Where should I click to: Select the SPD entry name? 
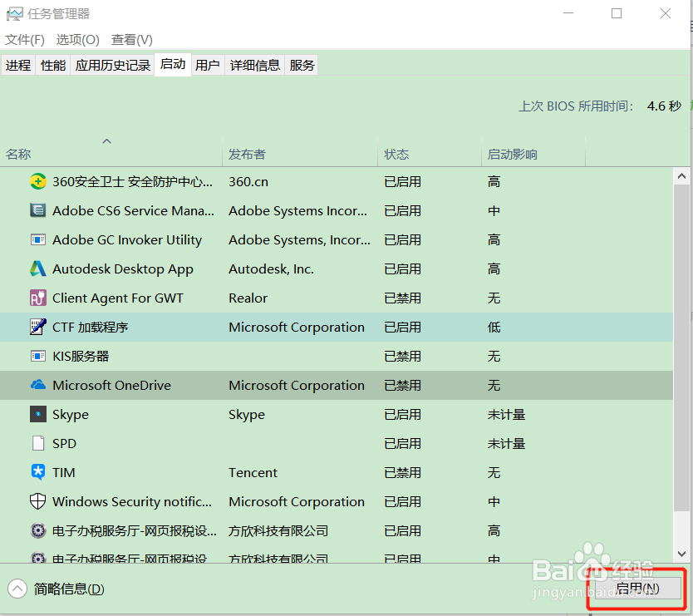(64, 444)
